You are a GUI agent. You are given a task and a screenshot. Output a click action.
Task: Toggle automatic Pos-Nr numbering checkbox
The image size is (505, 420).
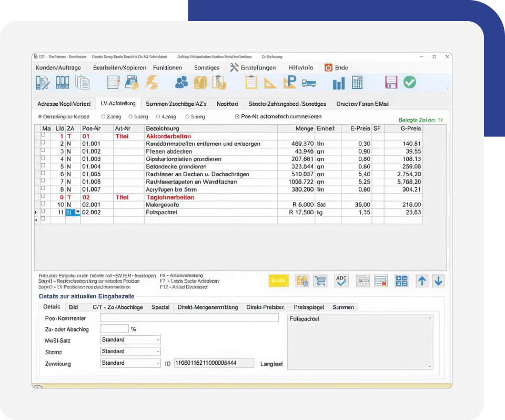tap(237, 117)
